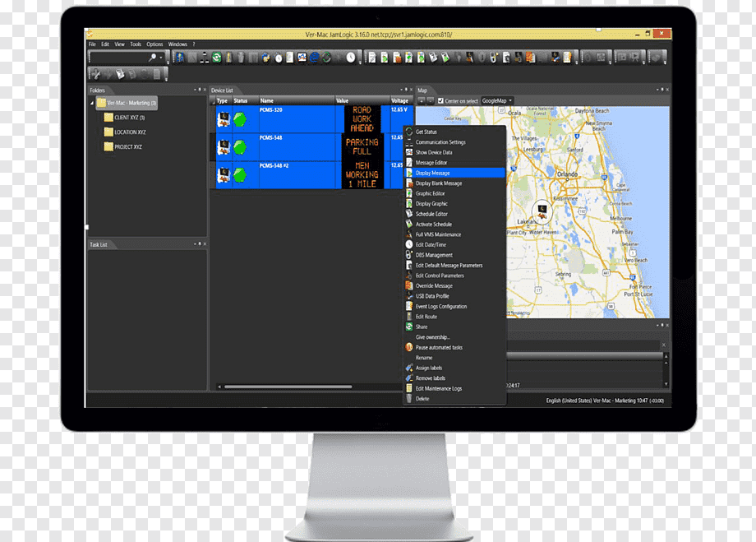Click the wrench icon in second toolbar row
The height and width of the screenshot is (542, 756).
(96, 74)
